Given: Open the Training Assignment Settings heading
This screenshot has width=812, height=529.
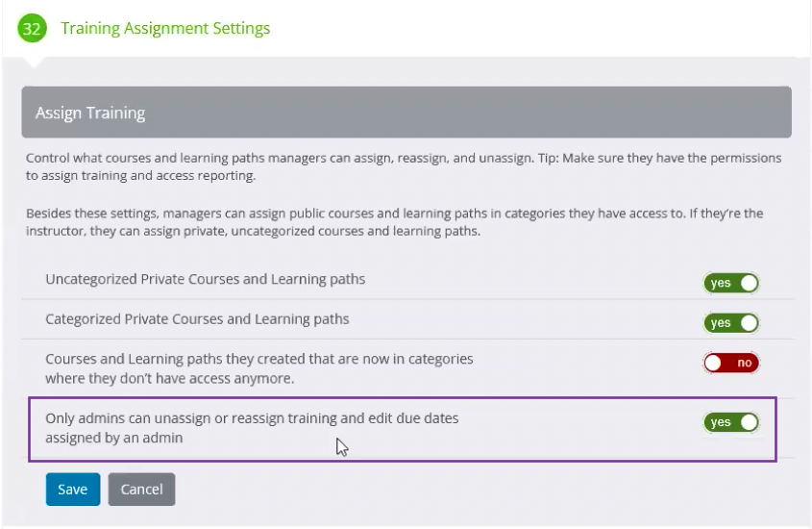Looking at the screenshot, I should [165, 28].
